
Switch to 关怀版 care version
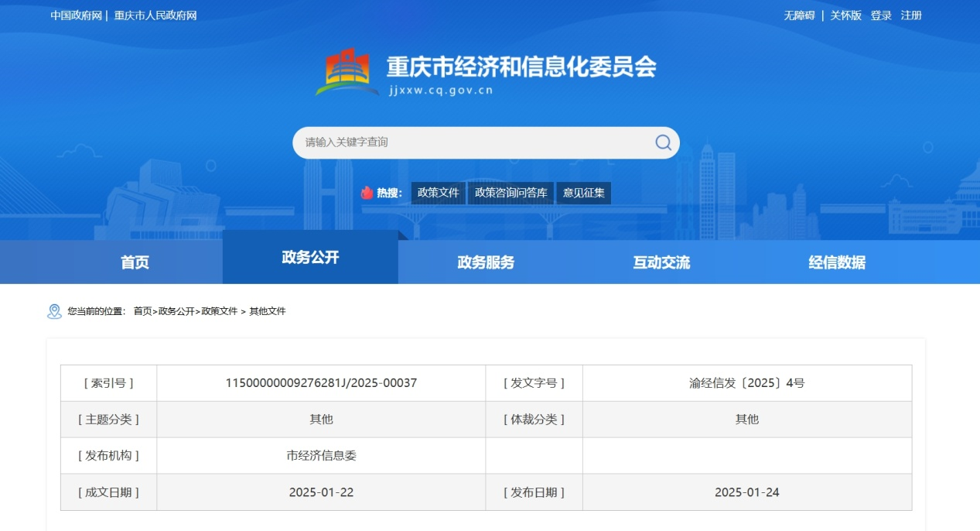pos(845,15)
